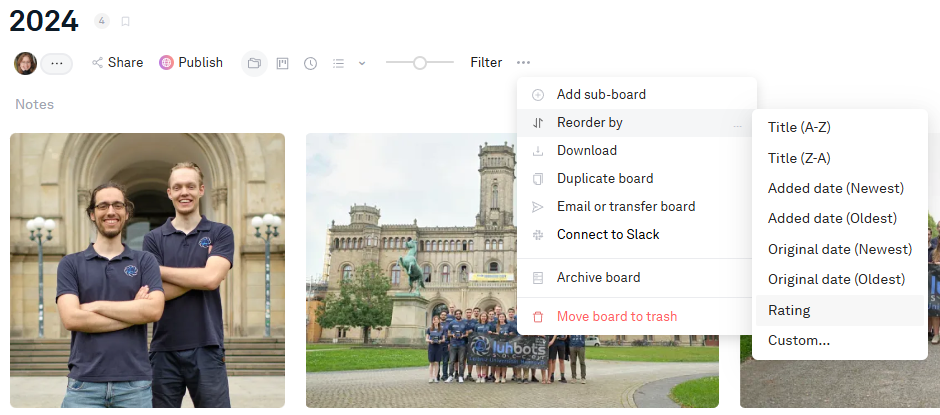
Task: Choose Add sub-board from menu
Action: [601, 94]
